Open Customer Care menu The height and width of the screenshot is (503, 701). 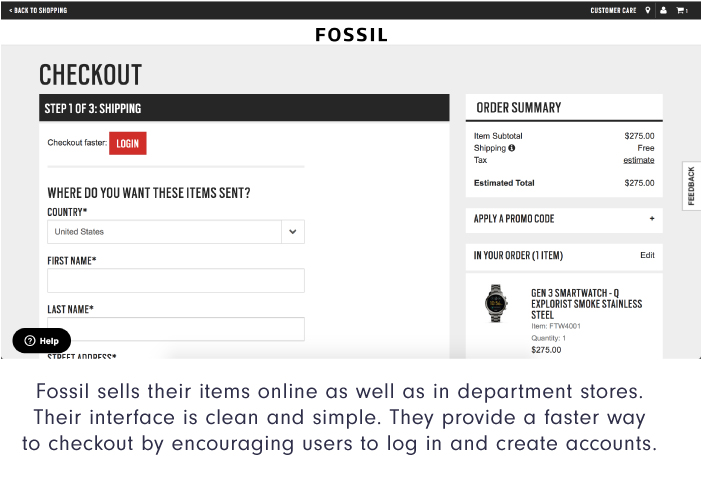coord(613,10)
